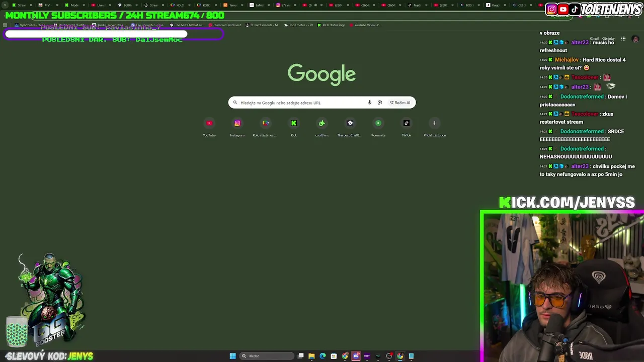This screenshot has width=644, height=362.
Task: Click the magnifier icon in search box
Action: coord(235,103)
